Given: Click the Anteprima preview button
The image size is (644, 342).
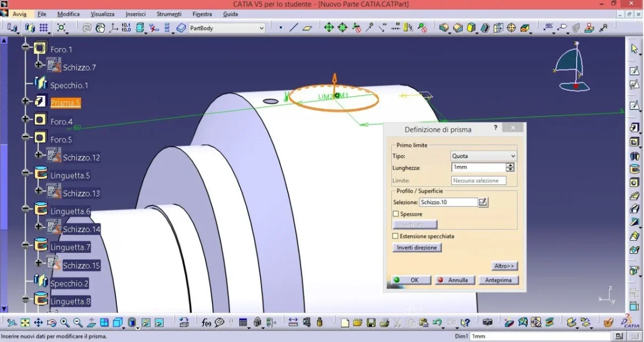Looking at the screenshot, I should point(498,280).
